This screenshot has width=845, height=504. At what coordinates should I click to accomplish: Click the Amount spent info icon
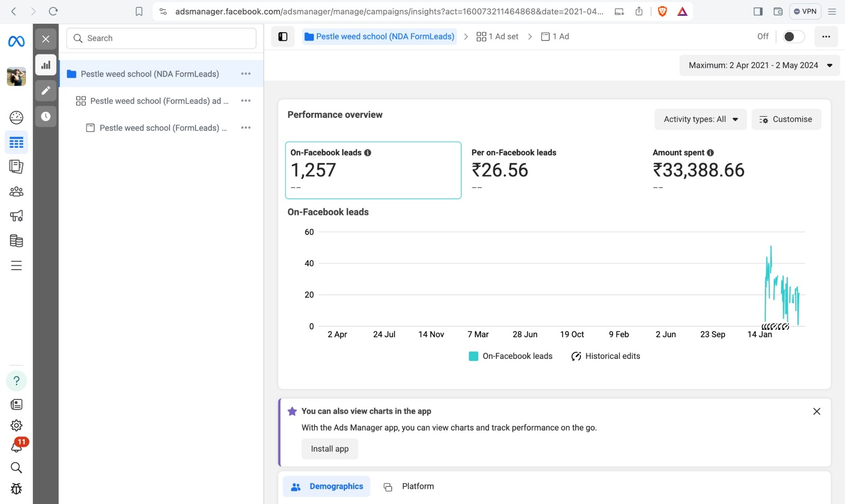pos(710,153)
